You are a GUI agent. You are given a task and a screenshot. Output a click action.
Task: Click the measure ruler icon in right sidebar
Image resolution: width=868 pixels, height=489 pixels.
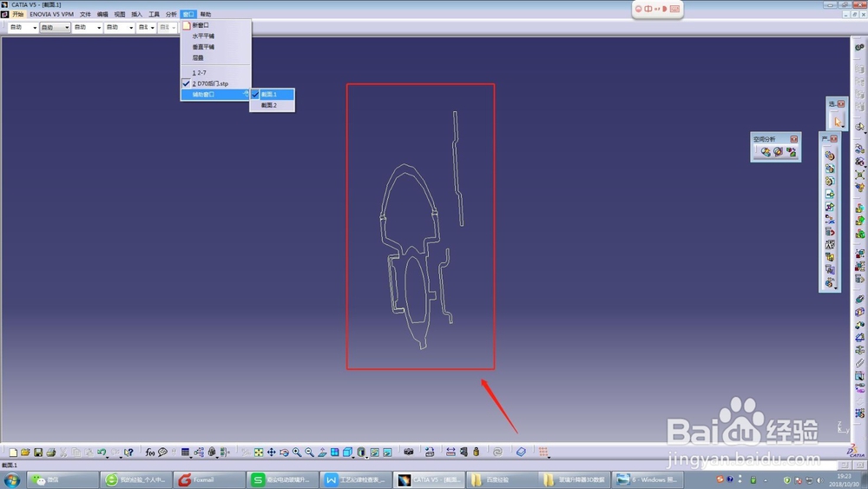pos(859,363)
